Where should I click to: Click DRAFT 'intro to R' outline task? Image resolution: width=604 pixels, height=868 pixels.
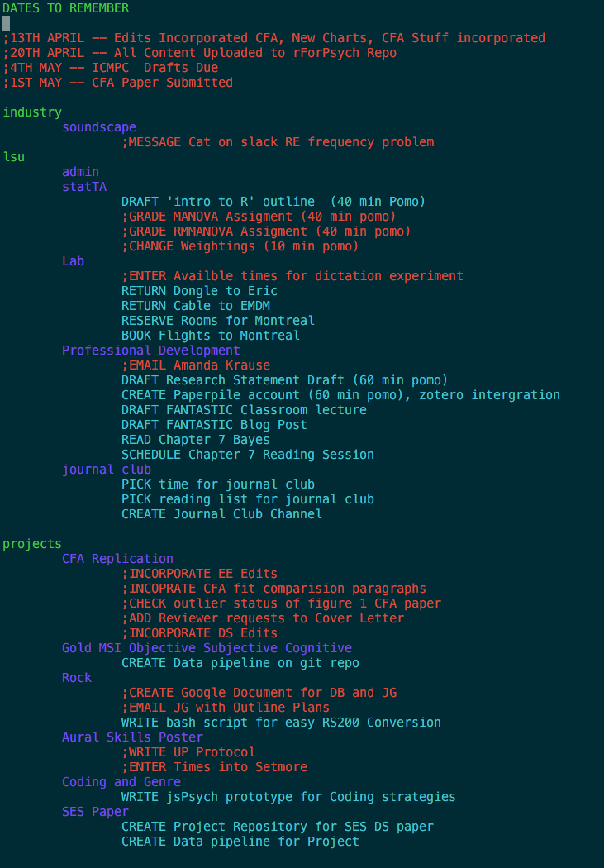click(x=273, y=202)
